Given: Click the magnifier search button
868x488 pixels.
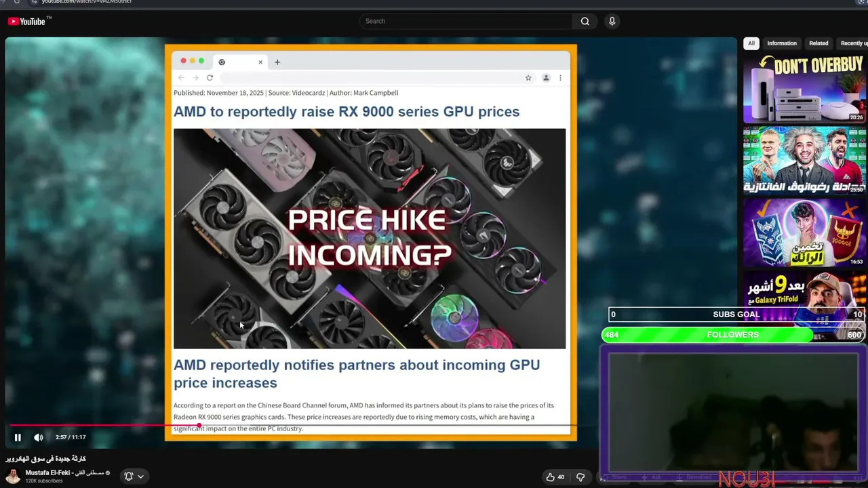Looking at the screenshot, I should coord(585,21).
